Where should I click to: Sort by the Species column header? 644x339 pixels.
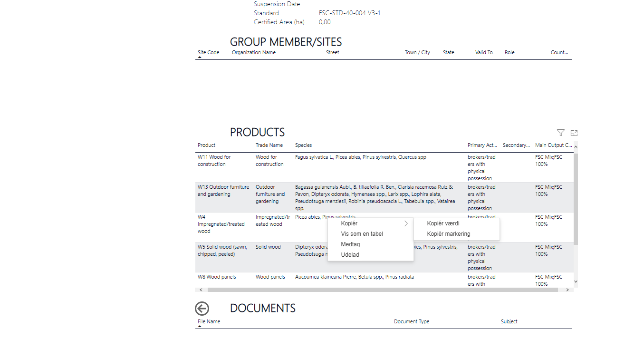[x=303, y=145]
